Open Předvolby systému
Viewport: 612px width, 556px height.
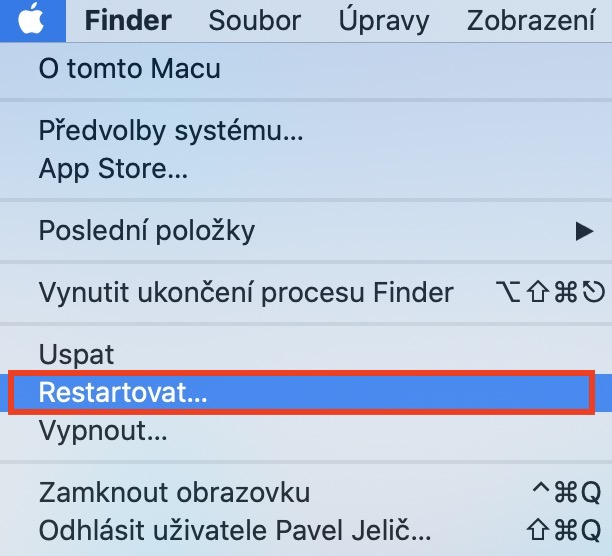pyautogui.click(x=171, y=130)
